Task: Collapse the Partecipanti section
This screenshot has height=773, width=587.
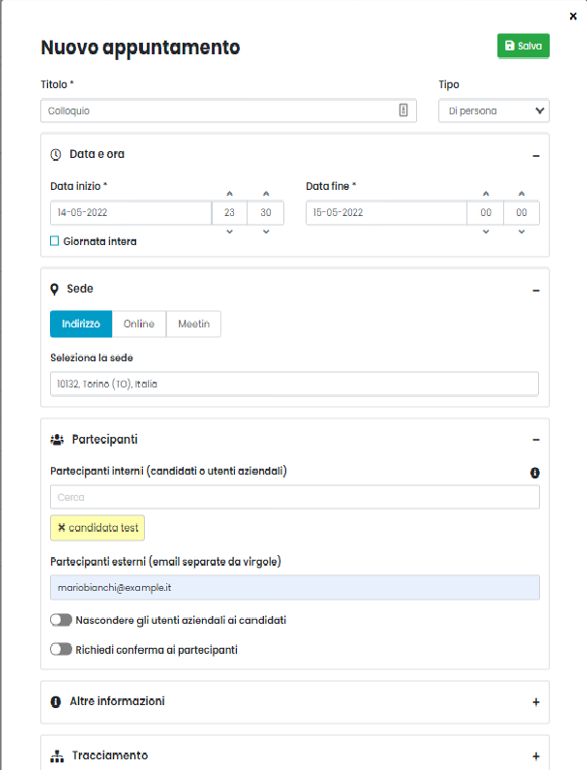Action: (536, 440)
